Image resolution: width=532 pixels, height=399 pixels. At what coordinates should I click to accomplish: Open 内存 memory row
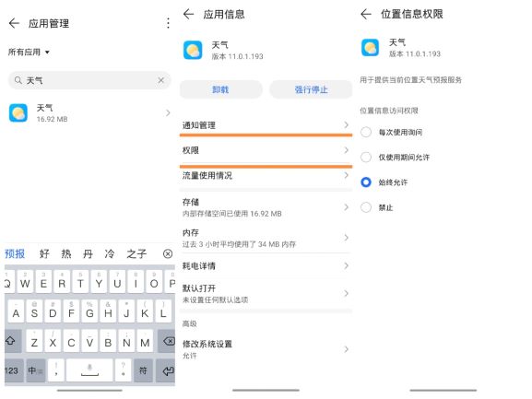[266, 238]
